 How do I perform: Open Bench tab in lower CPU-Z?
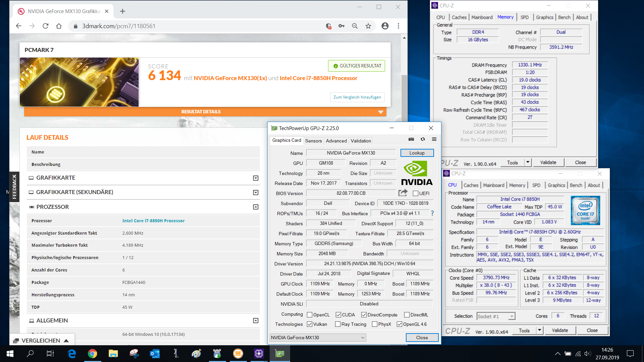click(x=576, y=185)
